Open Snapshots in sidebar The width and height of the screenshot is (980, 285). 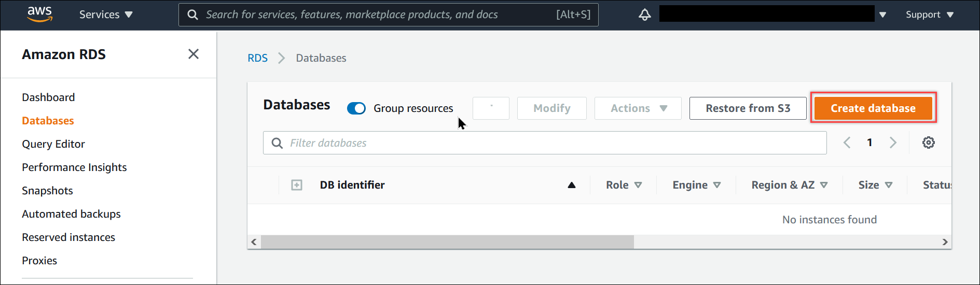click(x=47, y=191)
